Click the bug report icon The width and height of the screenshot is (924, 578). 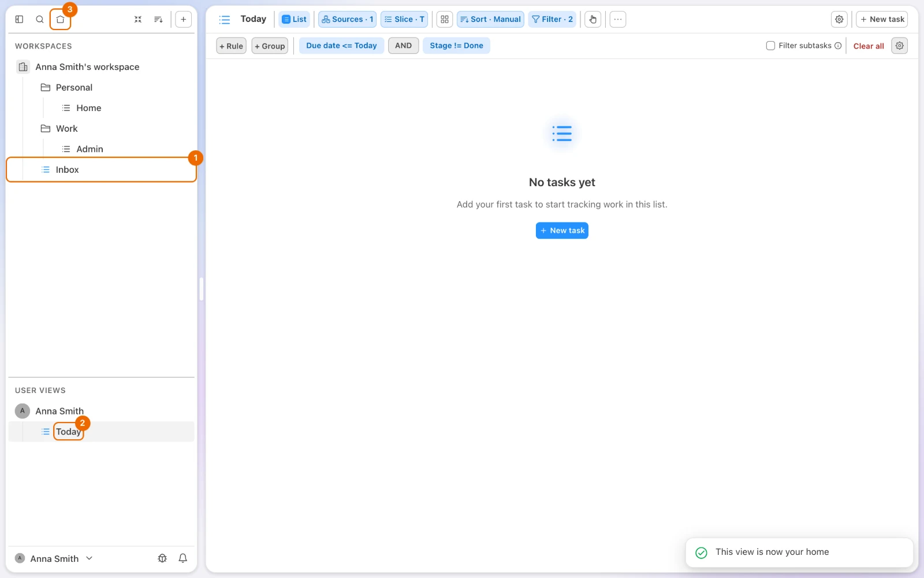click(x=162, y=558)
